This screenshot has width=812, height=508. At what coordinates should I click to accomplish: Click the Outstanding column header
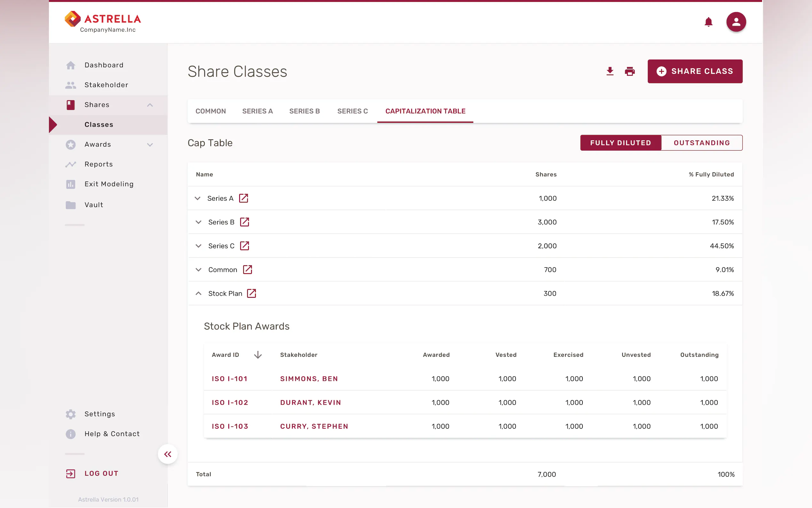[x=699, y=355]
